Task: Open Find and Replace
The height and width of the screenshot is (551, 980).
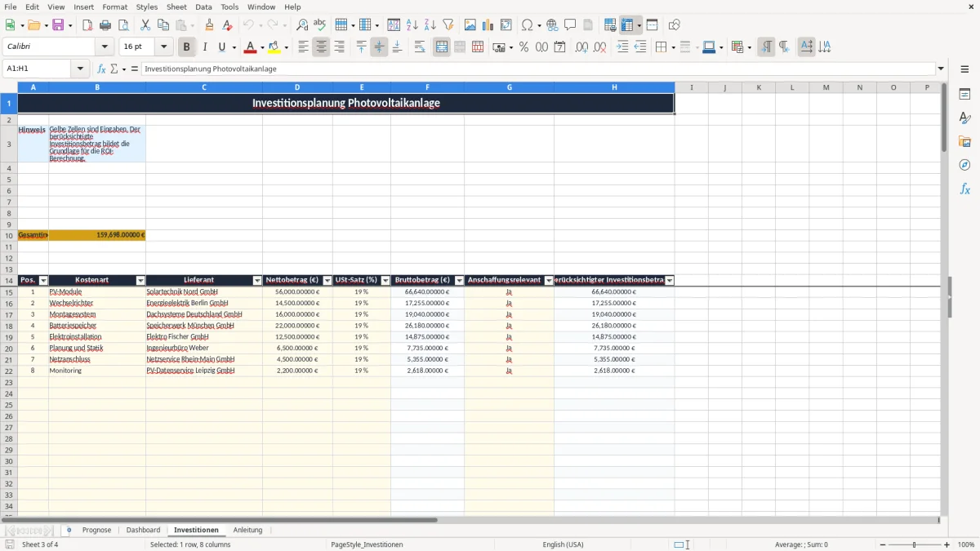Action: click(x=301, y=25)
